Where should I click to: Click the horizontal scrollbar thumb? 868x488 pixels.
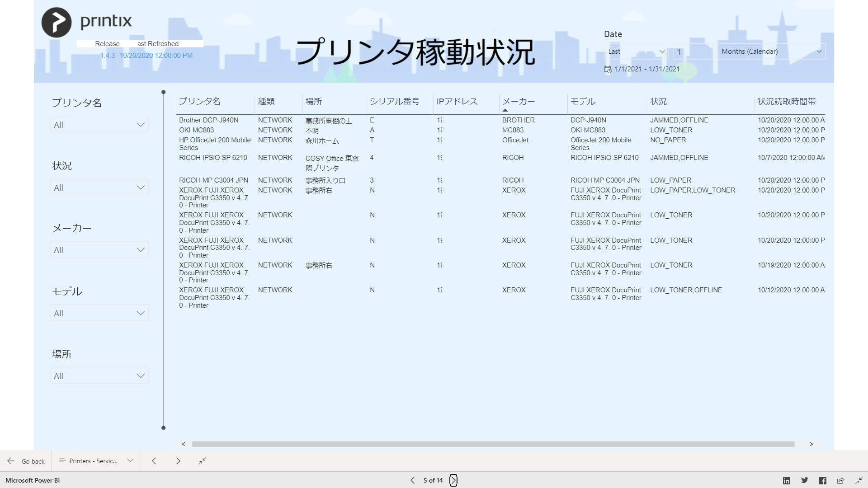pos(493,444)
